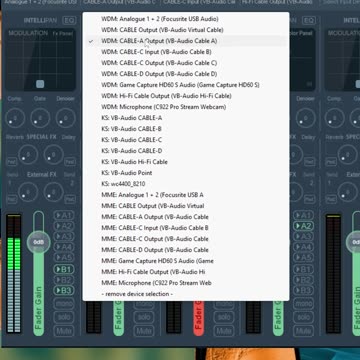
Task: Choose WDM: Hi-Fi Cable Output device
Action: coord(186,96)
